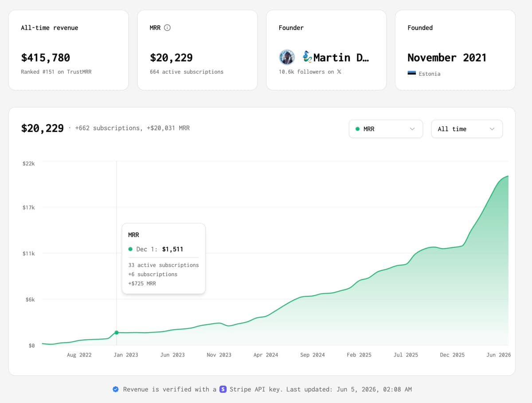The image size is (532, 403).
Task: Click "Ranked #151 on TrustMRR" text
Action: [x=56, y=72]
